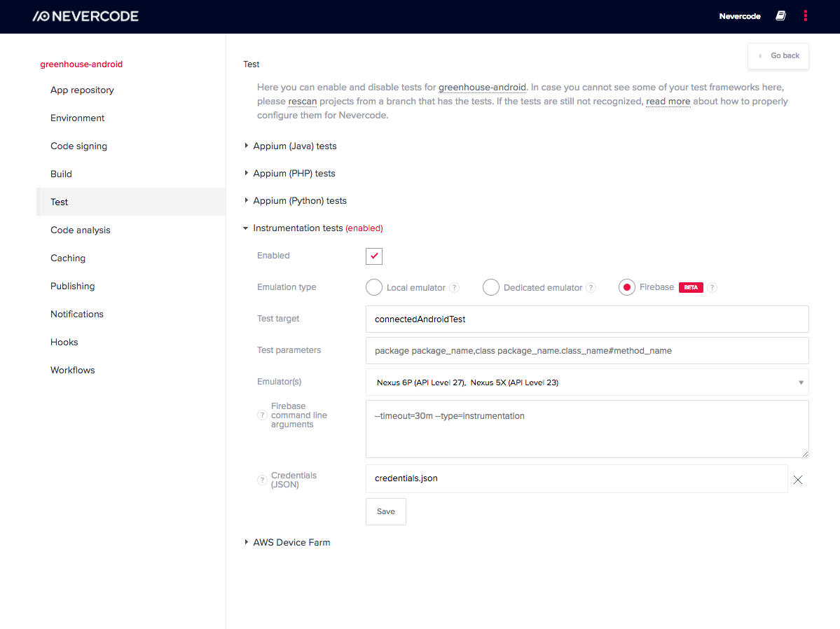Click the read more link
Image resolution: width=840 pixels, height=629 pixels.
(x=668, y=102)
